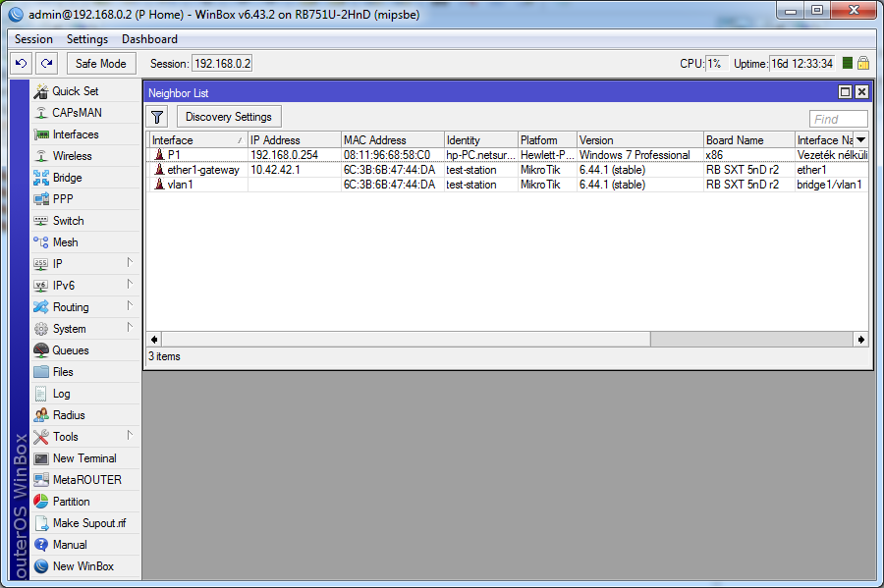
Task: Click the Undo arrow button
Action: click(x=21, y=63)
